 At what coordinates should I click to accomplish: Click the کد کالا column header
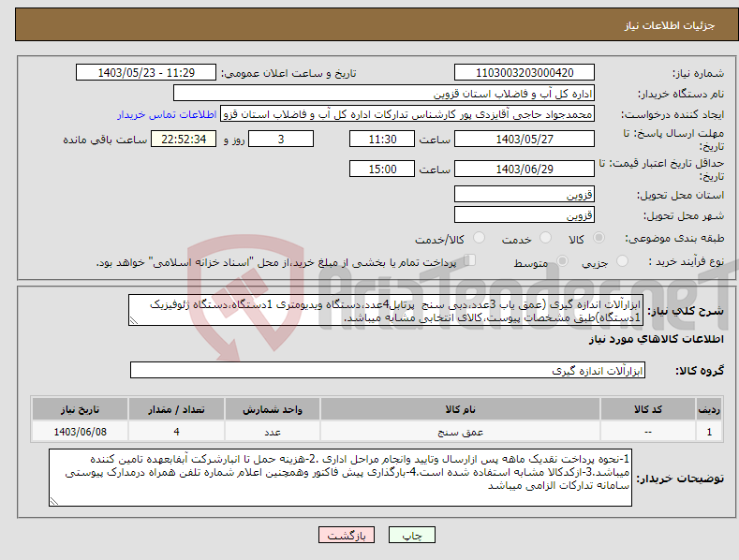tap(648, 409)
